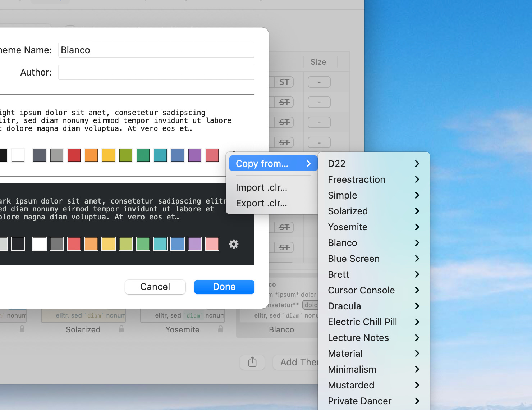Expand the Brett submenu chevron

pyautogui.click(x=417, y=274)
